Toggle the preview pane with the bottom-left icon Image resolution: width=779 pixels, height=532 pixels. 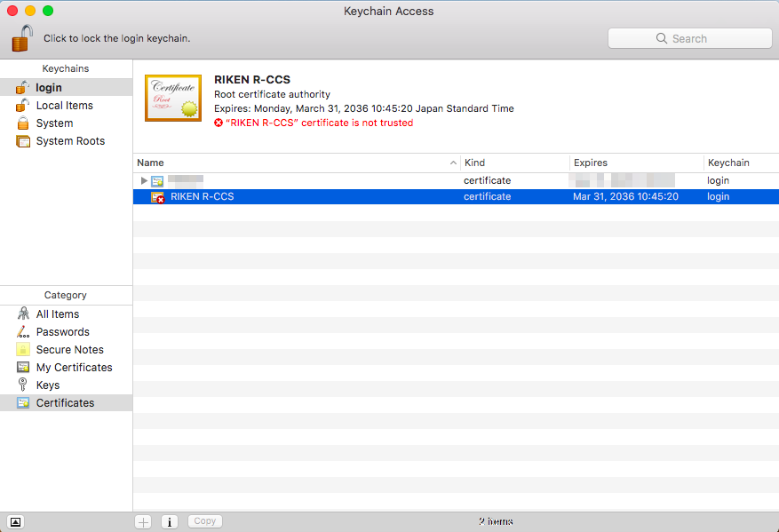(14, 521)
